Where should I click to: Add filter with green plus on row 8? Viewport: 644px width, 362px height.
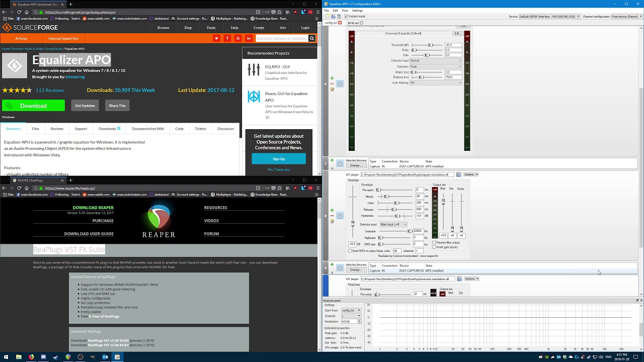(x=332, y=210)
